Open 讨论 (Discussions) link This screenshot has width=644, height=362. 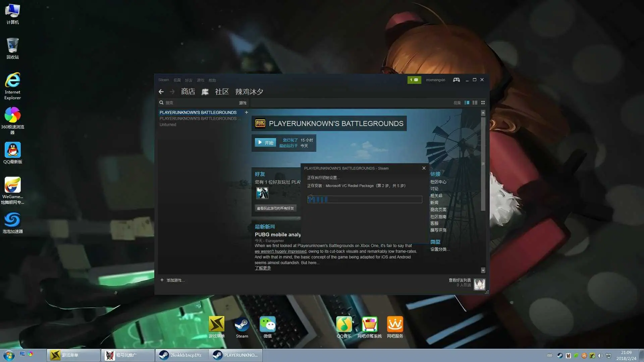(434, 188)
